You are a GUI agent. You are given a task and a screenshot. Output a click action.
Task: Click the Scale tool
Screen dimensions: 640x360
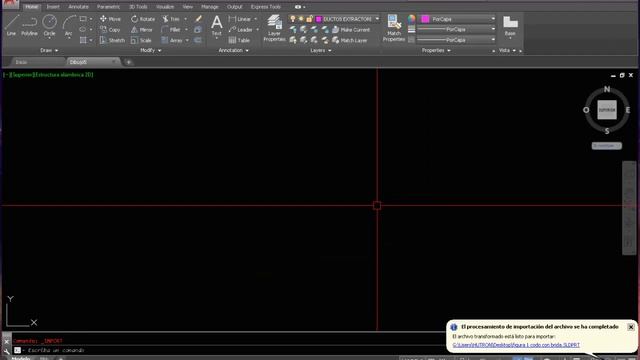141,40
